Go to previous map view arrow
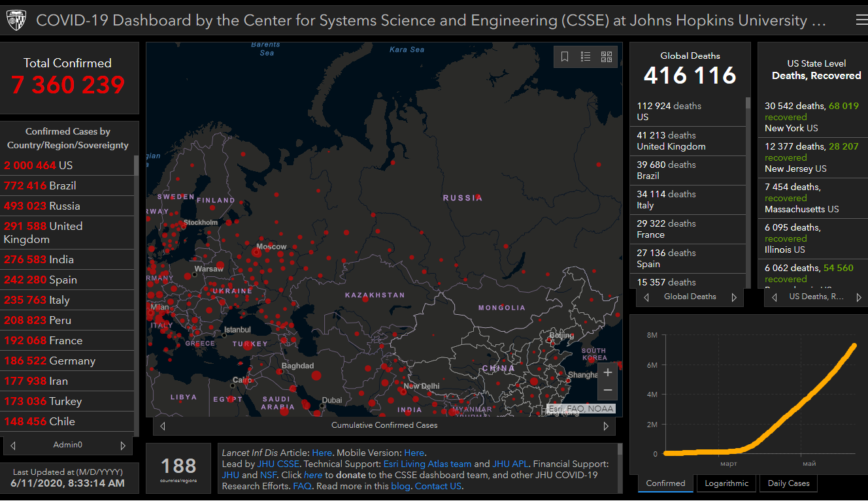 pos(163,426)
